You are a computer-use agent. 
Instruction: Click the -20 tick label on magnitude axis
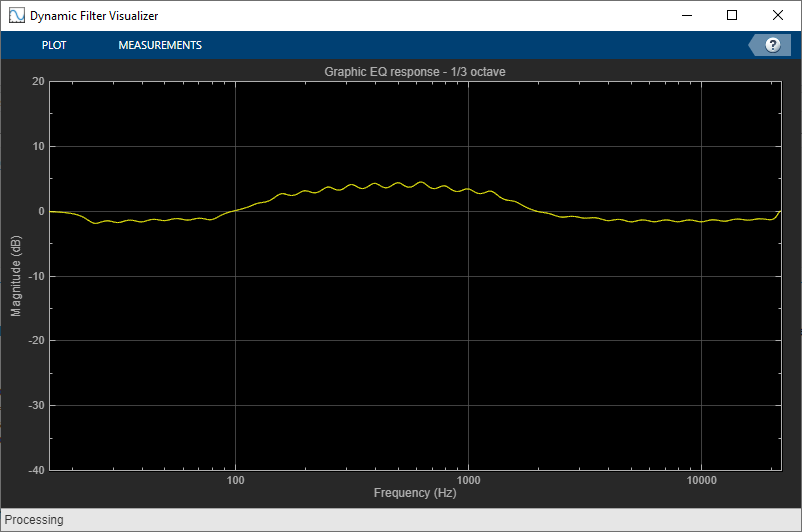tap(36, 340)
